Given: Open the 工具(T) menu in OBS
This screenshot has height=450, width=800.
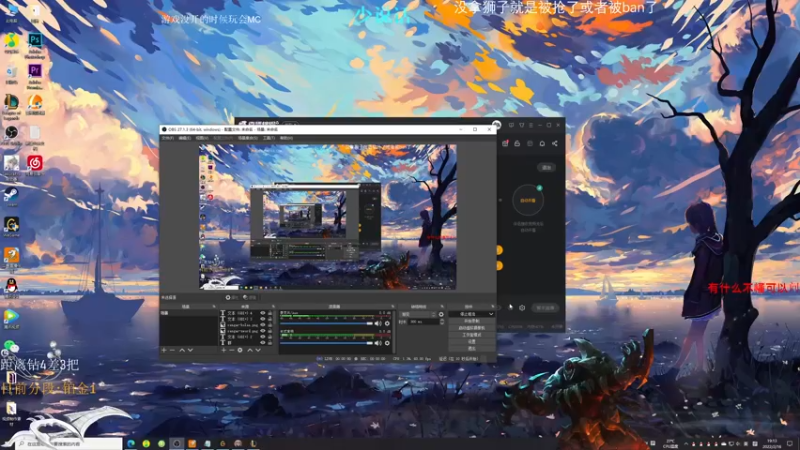Looking at the screenshot, I should [269, 138].
